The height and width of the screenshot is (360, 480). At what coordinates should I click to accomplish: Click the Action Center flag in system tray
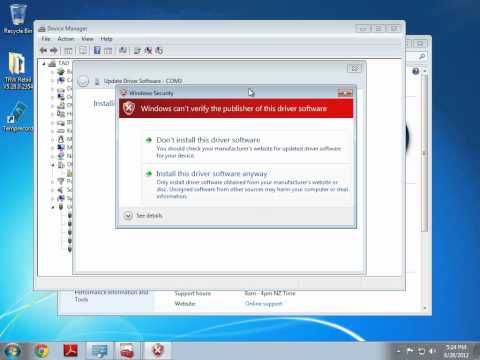pos(410,350)
